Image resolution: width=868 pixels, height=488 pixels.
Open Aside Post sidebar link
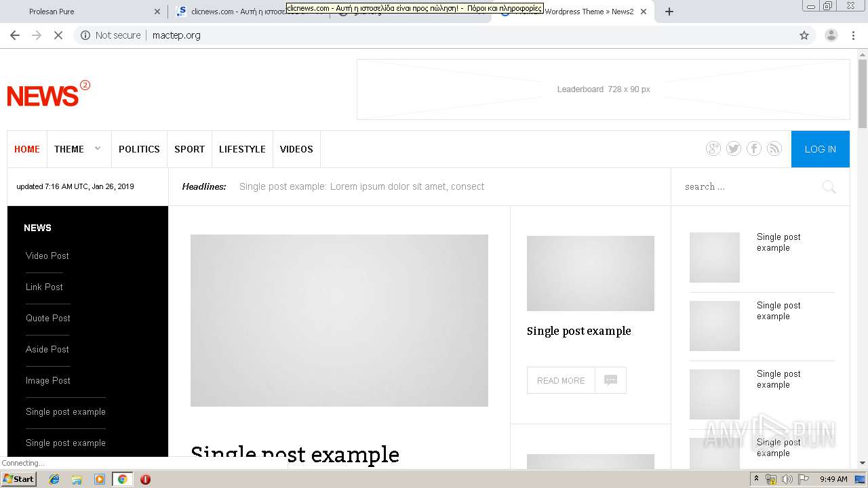(47, 349)
